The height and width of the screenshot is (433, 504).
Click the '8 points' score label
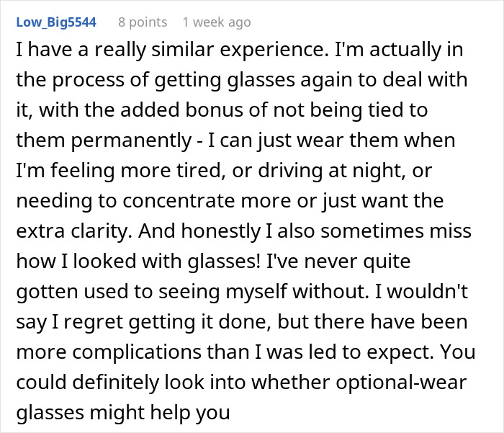tap(143, 22)
